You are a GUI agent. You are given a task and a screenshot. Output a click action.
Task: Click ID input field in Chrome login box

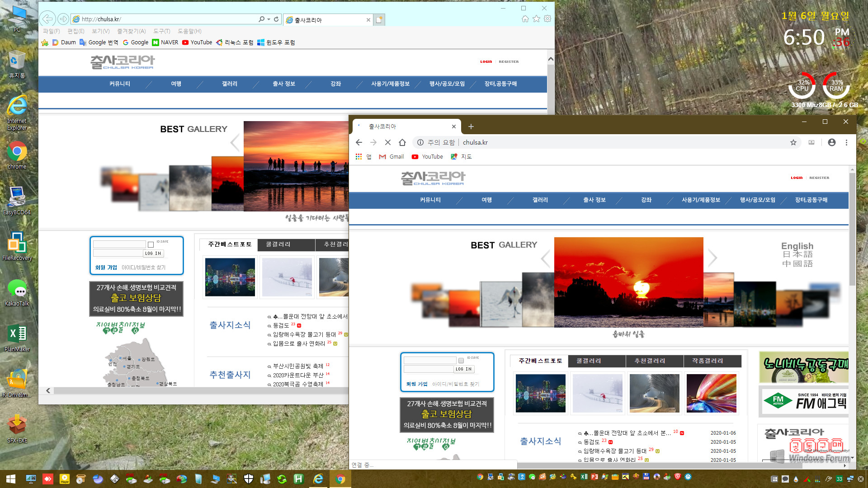pos(430,361)
